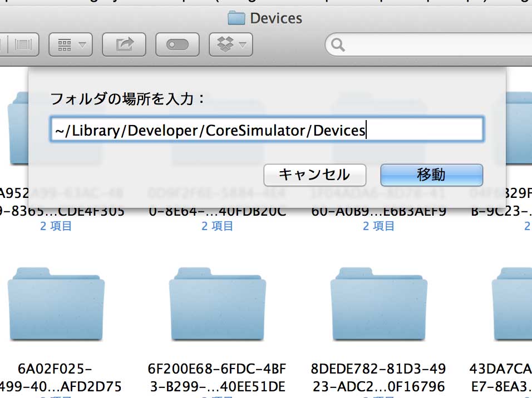
Task: Click folder label ending E6B3AEF9
Action: click(379, 211)
